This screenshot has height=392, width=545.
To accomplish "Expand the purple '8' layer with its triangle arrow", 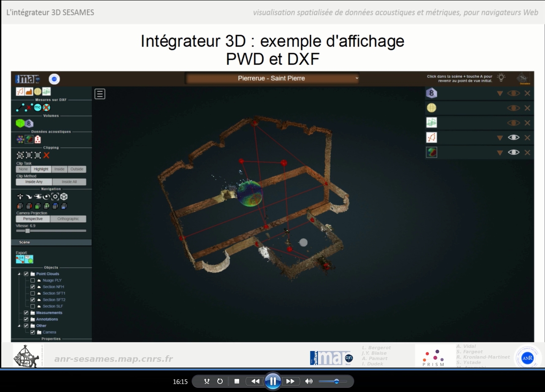I will click(500, 94).
